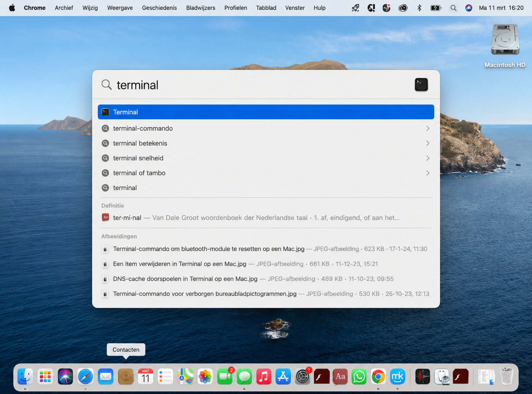
Task: Expand the terminal snelheid suggestion chevron
Action: 428,158
